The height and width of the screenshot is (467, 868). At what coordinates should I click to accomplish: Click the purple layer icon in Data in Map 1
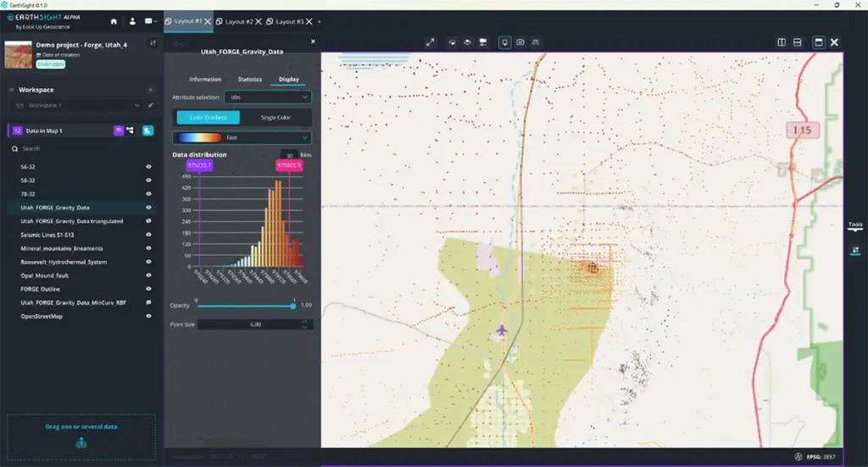pyautogui.click(x=119, y=131)
